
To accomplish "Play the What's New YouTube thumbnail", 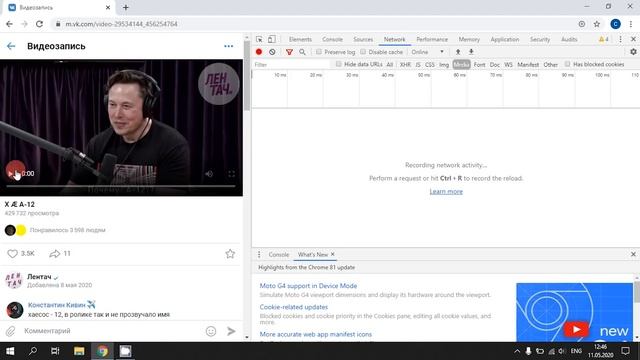I will click(576, 329).
